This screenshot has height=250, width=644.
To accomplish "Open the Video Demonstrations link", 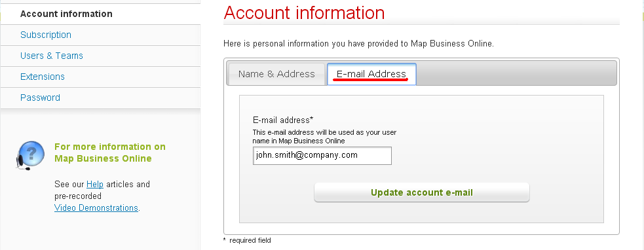I will click(x=96, y=207).
